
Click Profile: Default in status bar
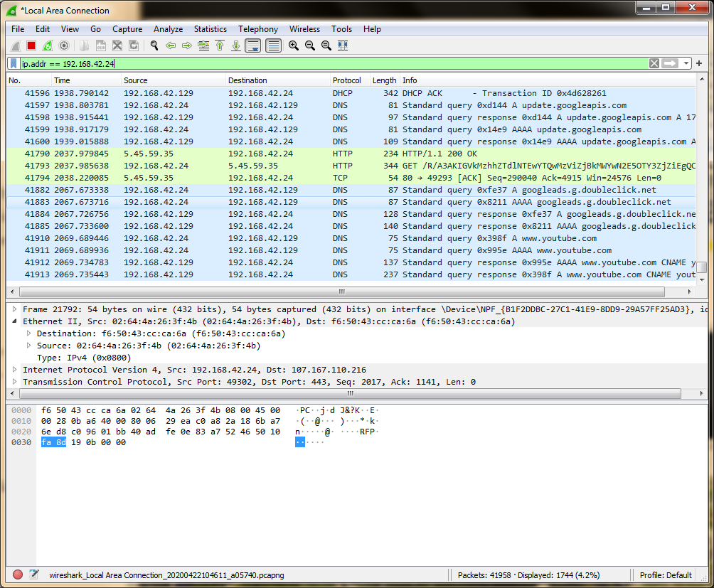point(665,575)
